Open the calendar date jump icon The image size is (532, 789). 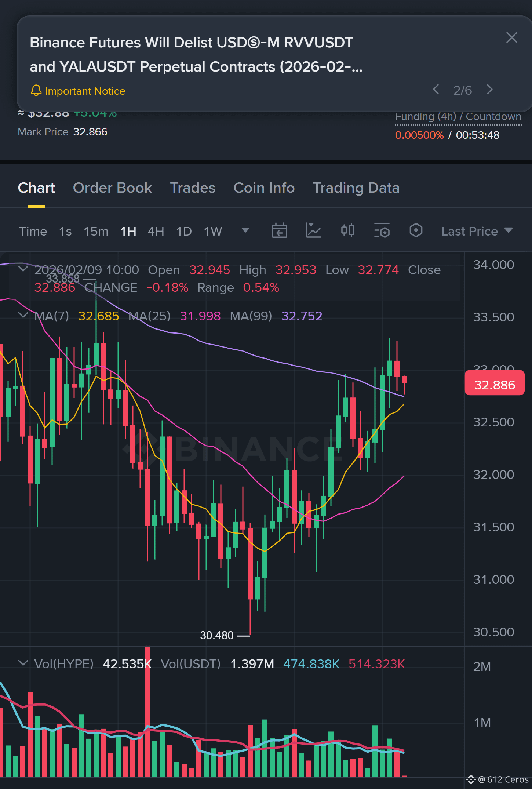click(279, 231)
